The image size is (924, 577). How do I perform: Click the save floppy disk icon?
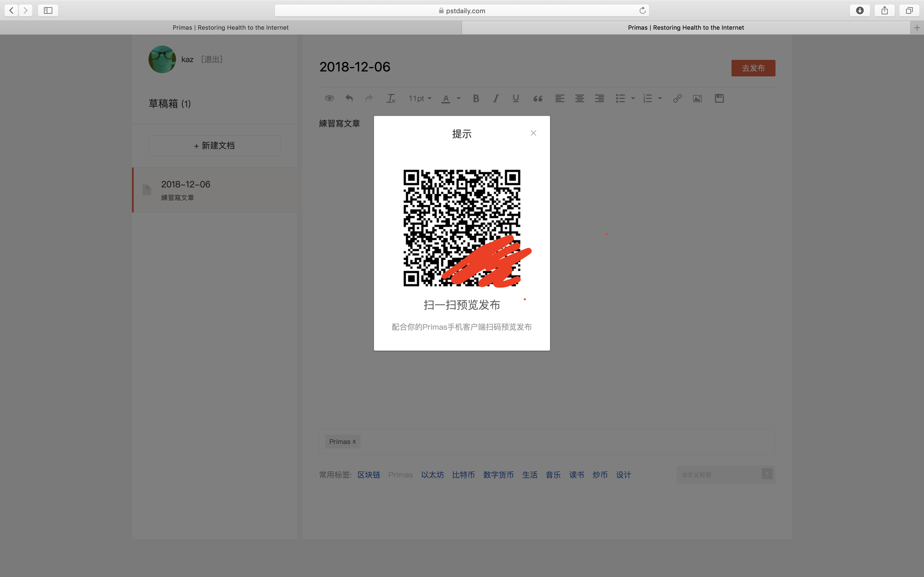click(719, 98)
